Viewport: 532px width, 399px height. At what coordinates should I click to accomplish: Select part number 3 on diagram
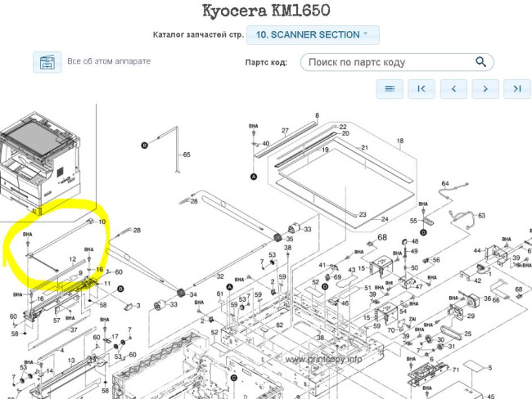point(138,306)
